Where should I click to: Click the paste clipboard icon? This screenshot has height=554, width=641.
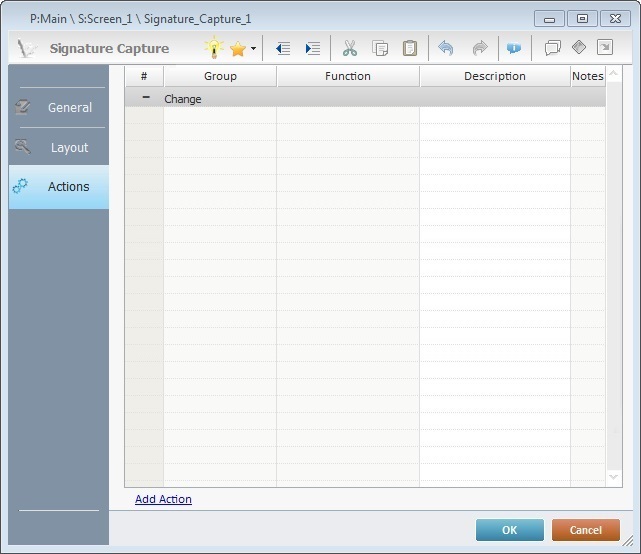(410, 48)
